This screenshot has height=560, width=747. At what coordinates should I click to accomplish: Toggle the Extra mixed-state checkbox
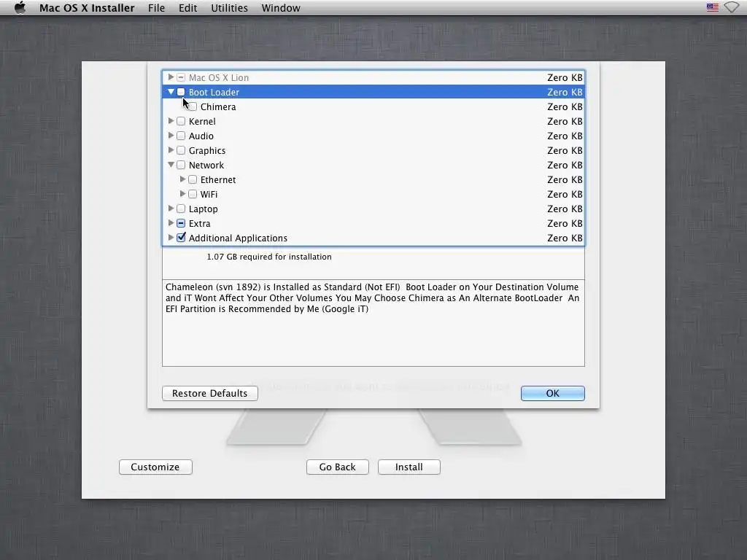pyautogui.click(x=181, y=223)
